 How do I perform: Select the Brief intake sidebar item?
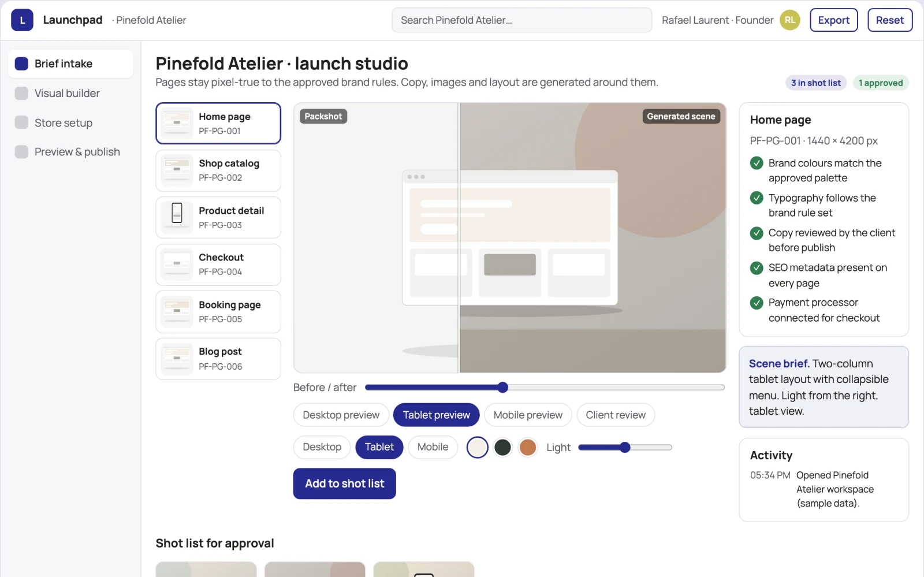71,64
